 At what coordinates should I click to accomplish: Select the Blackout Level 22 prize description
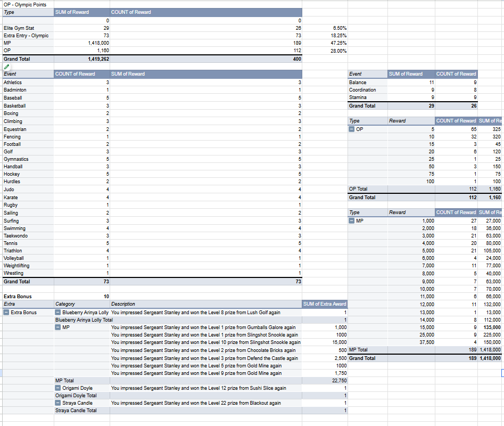pyautogui.click(x=196, y=403)
